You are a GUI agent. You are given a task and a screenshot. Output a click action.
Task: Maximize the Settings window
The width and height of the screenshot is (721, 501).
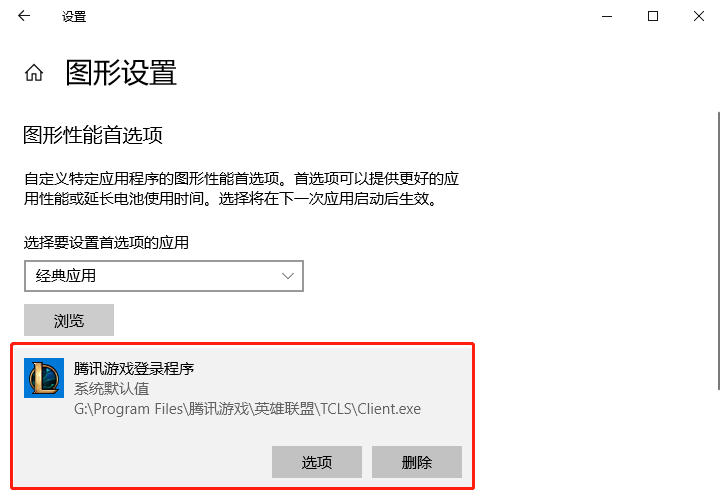coord(652,16)
